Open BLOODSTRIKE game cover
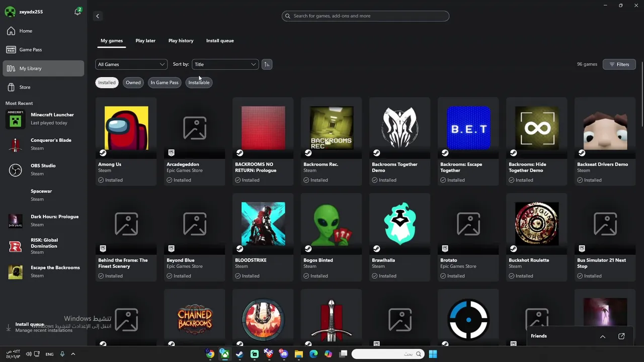This screenshot has height=362, width=644. [263, 224]
